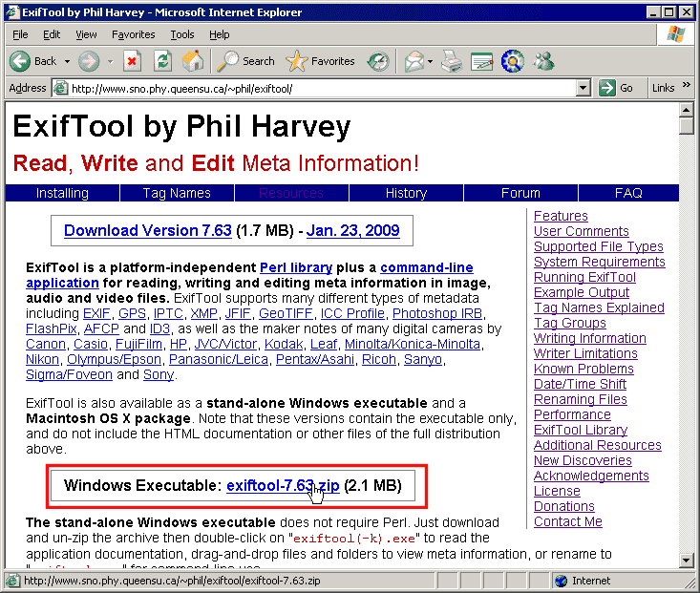The image size is (700, 593).
Task: Open the Nikon maker notes link
Action: coord(42,359)
